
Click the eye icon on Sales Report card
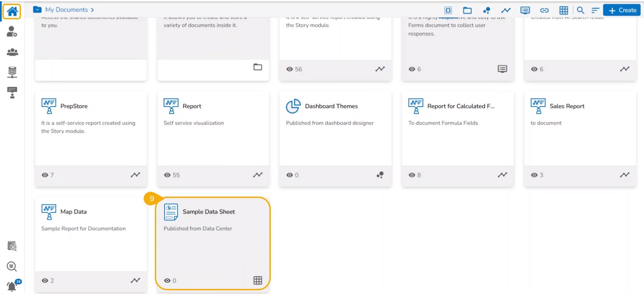coord(534,175)
